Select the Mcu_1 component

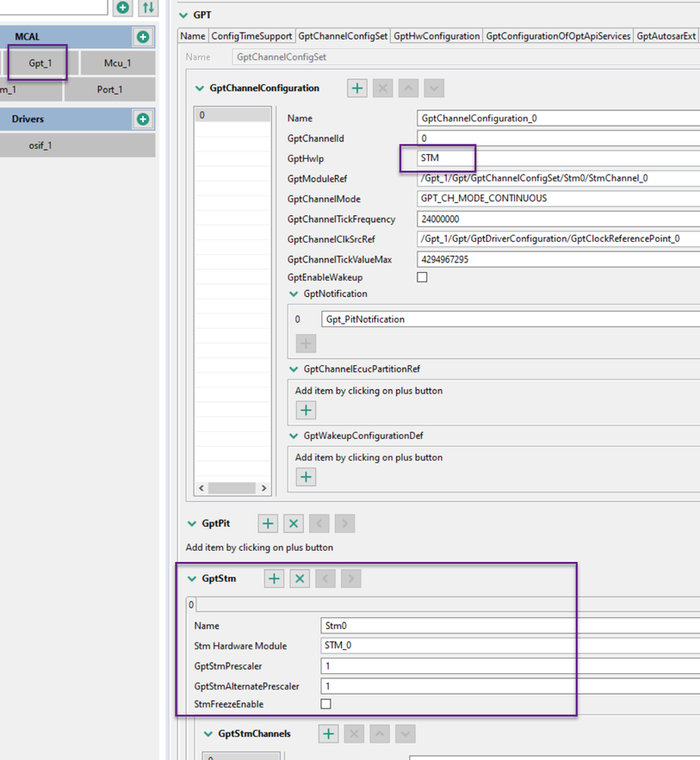pos(117,63)
